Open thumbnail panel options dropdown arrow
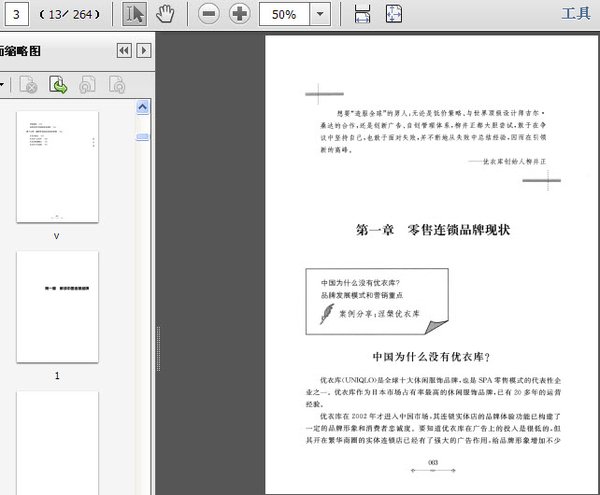The height and width of the screenshot is (495, 600). coord(4,85)
